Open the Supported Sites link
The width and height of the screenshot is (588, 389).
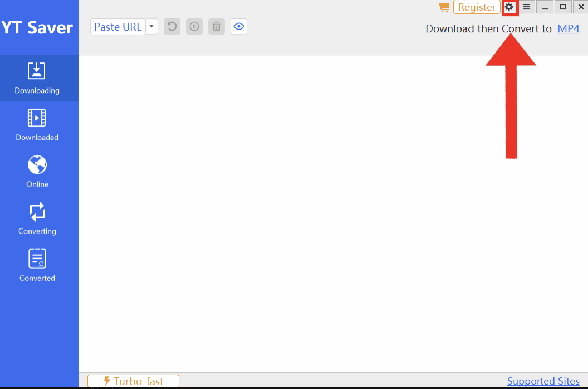[x=543, y=381]
